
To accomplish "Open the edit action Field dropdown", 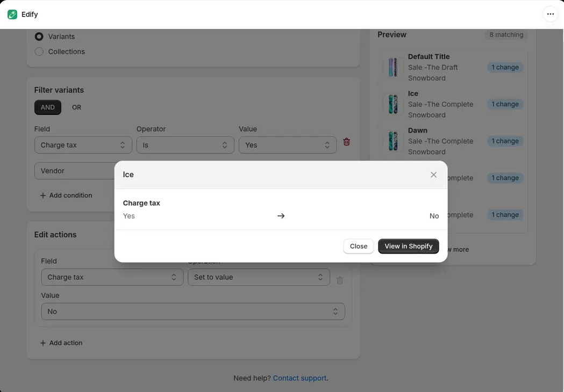I will pos(112,278).
